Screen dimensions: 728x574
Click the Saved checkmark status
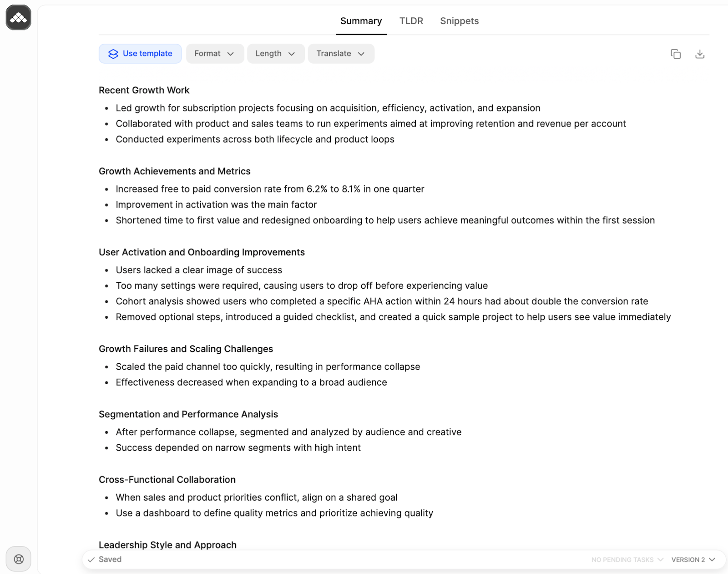pos(105,559)
